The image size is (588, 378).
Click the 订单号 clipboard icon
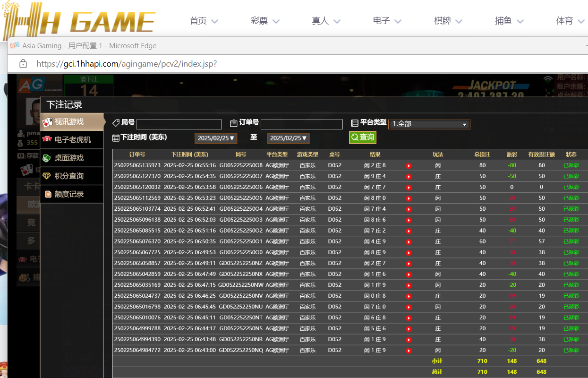[233, 123]
